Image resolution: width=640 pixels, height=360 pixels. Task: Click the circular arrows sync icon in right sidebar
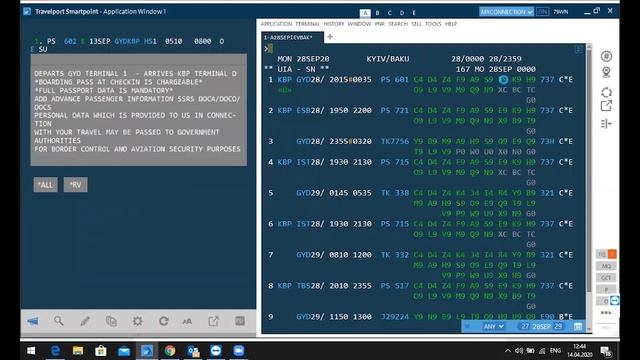606,92
